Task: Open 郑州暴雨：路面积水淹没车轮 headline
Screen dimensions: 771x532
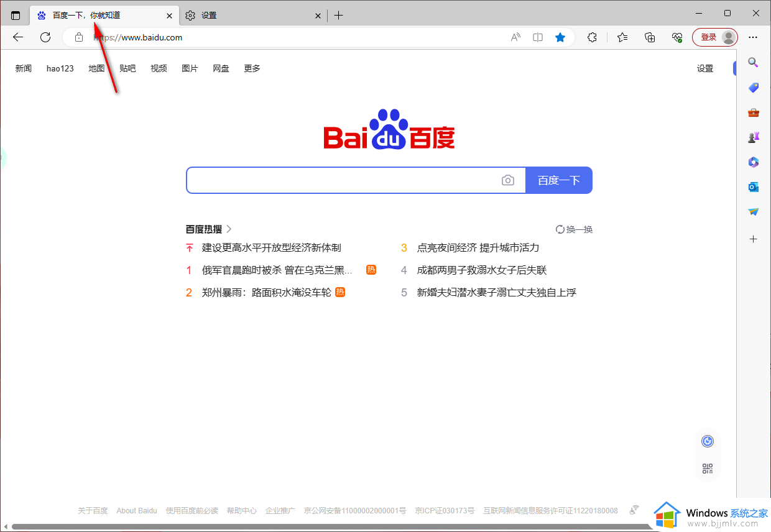Action: click(x=267, y=292)
